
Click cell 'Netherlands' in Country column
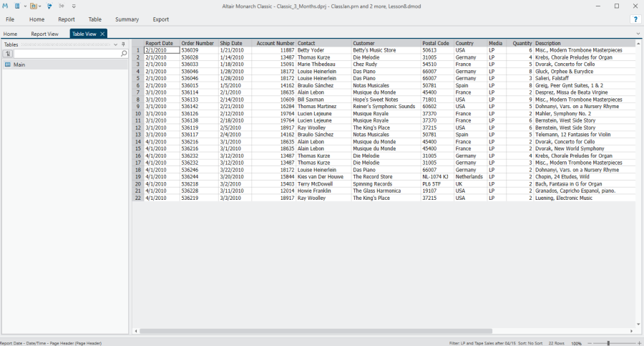pyautogui.click(x=470, y=177)
